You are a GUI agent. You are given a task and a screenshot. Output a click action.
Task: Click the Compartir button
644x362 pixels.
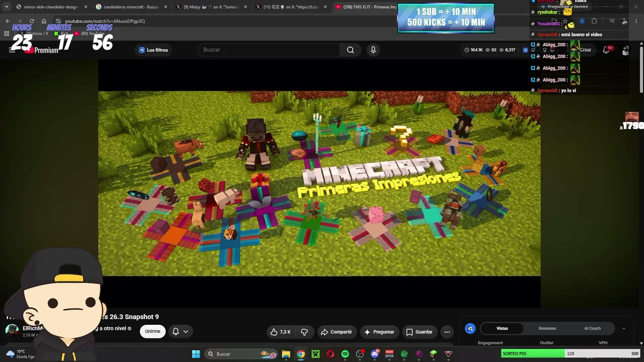[336, 332]
